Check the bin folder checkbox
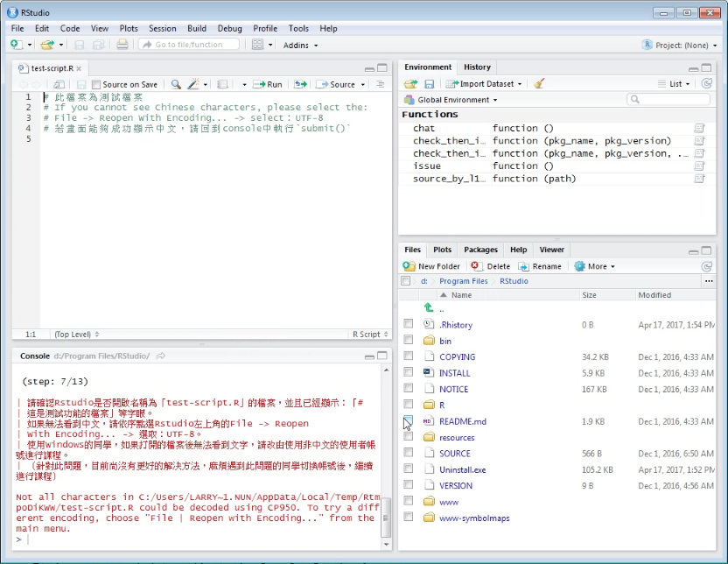Viewport: 728px width, 564px height. pos(408,340)
